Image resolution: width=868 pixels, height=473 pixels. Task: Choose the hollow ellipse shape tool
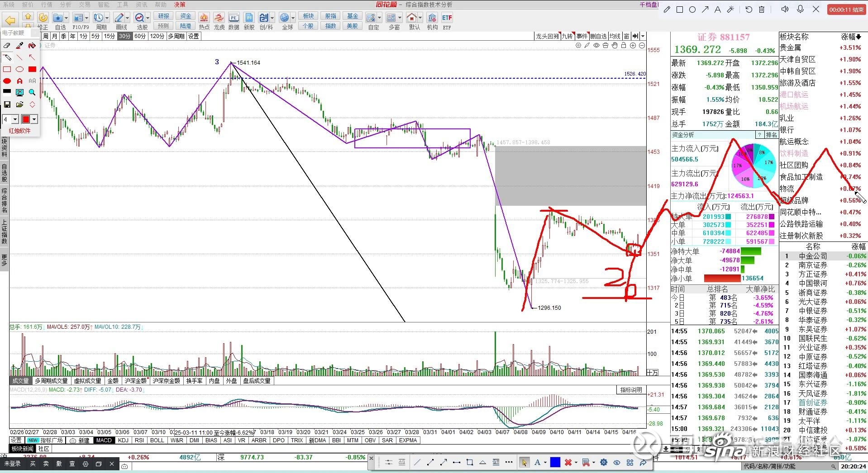(x=19, y=69)
